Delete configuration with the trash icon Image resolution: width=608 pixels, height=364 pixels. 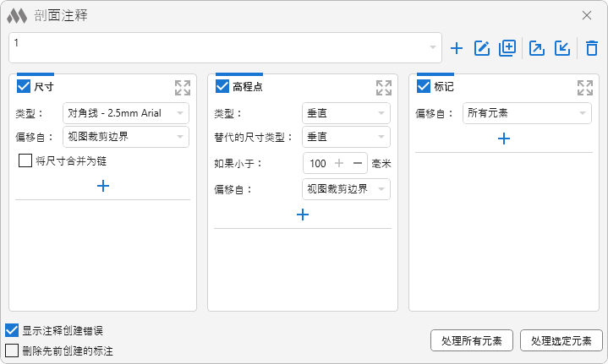tap(592, 48)
